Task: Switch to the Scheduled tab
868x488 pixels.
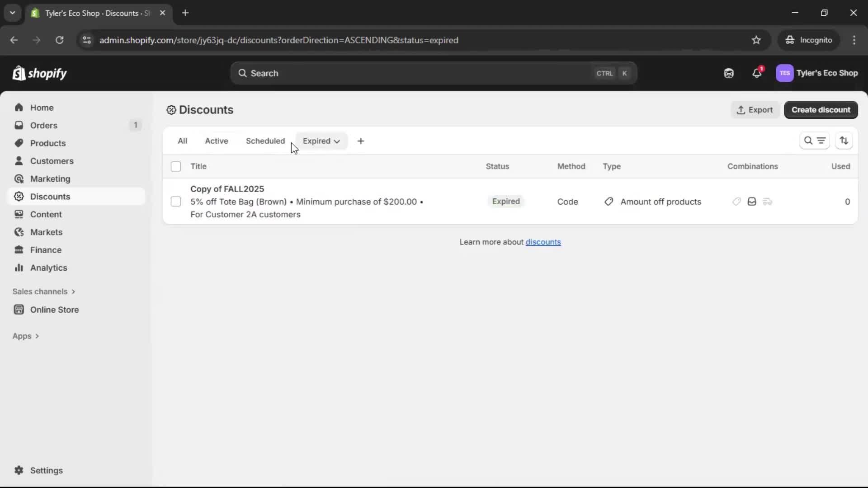Action: pos(265,141)
